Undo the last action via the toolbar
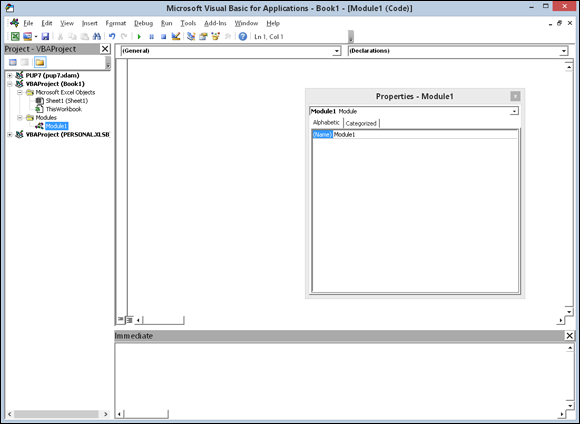This screenshot has width=580, height=424. (x=112, y=36)
